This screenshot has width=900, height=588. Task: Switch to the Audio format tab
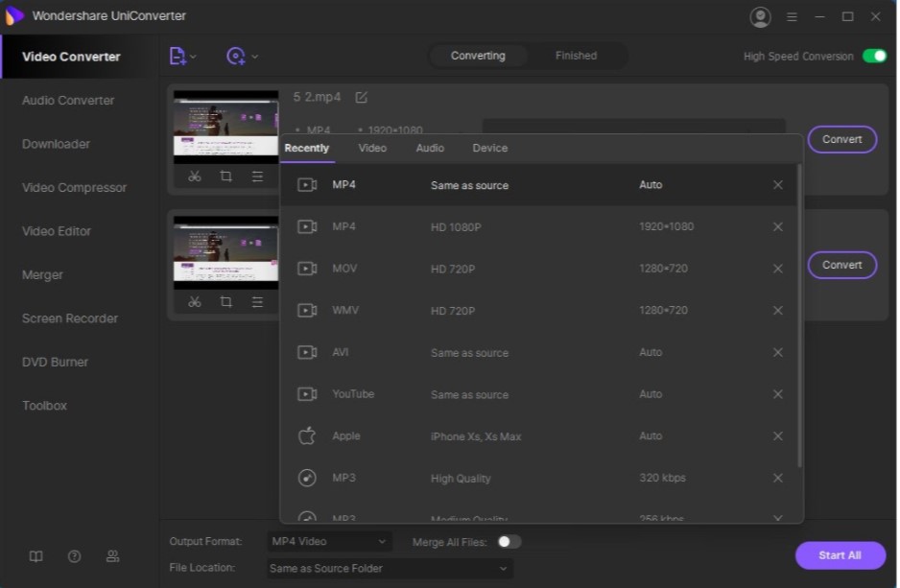click(430, 148)
